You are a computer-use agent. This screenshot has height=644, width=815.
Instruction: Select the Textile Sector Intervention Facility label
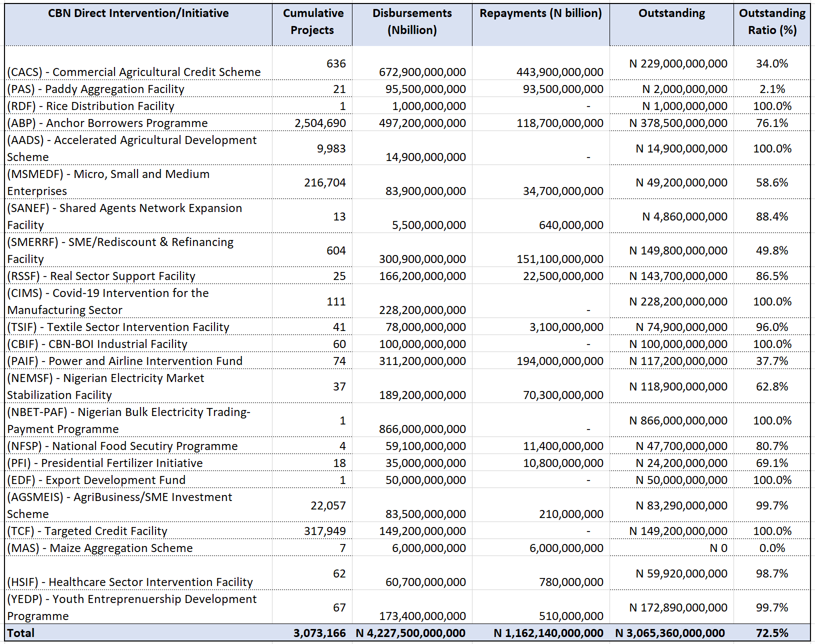(x=118, y=327)
